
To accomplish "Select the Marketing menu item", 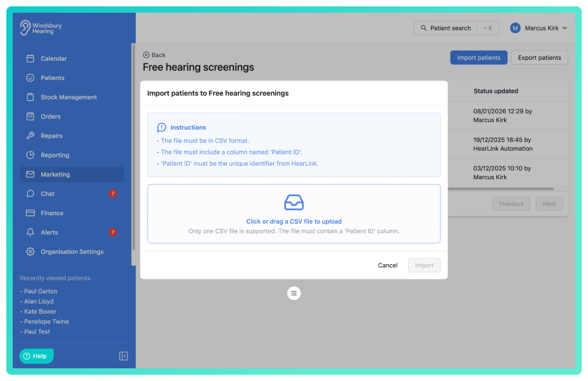I will click(x=72, y=174).
